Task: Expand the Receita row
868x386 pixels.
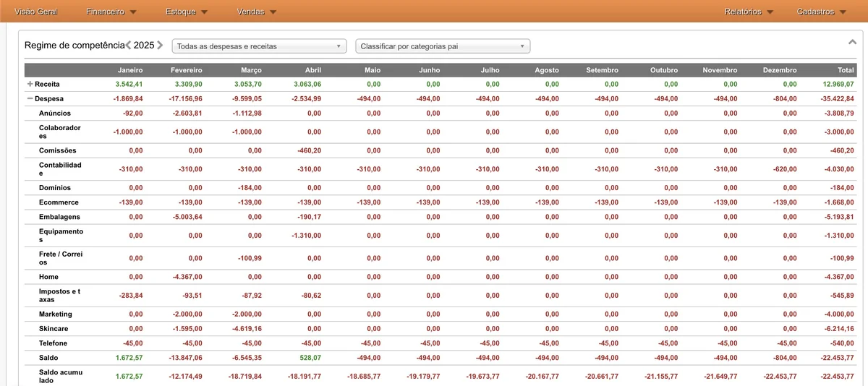Action: (30, 85)
